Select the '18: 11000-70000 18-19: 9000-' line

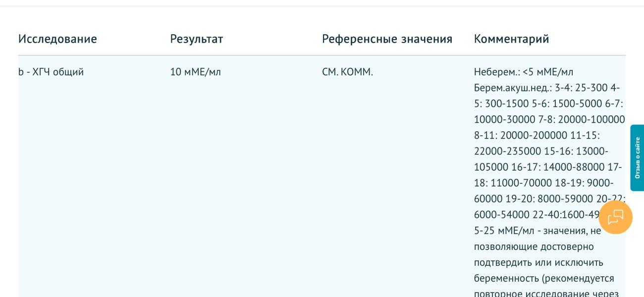pos(543,183)
